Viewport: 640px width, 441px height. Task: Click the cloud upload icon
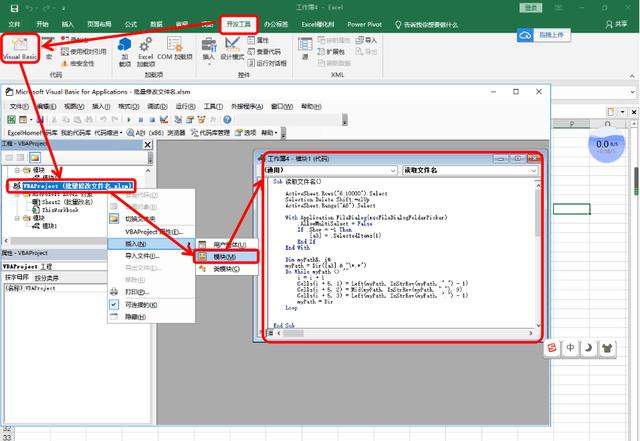point(525,36)
